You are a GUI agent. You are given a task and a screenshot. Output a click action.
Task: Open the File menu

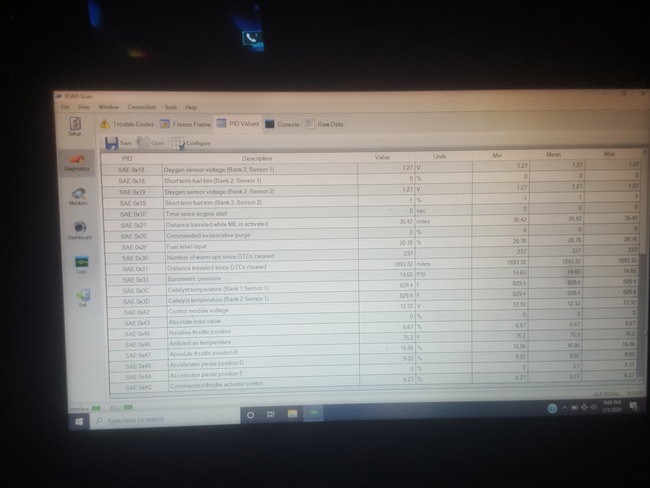[x=65, y=107]
